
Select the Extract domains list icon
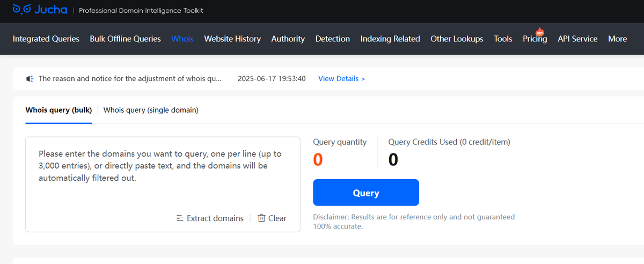pos(180,218)
